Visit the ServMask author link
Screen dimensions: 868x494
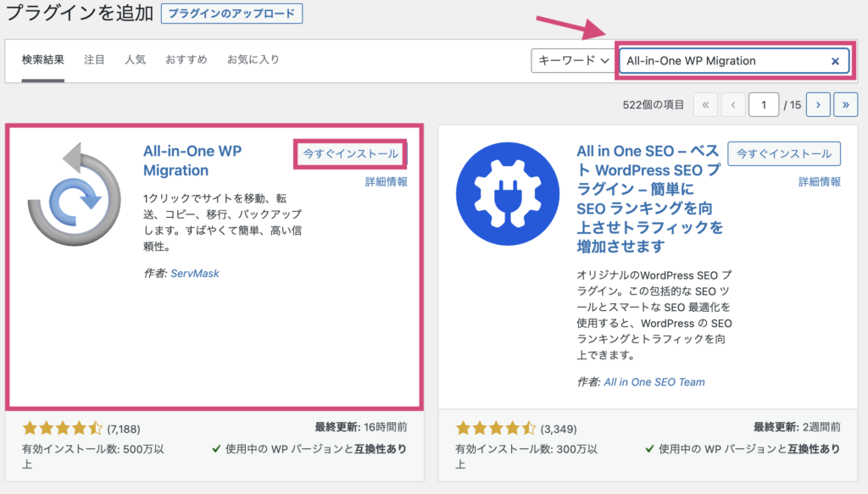point(195,274)
